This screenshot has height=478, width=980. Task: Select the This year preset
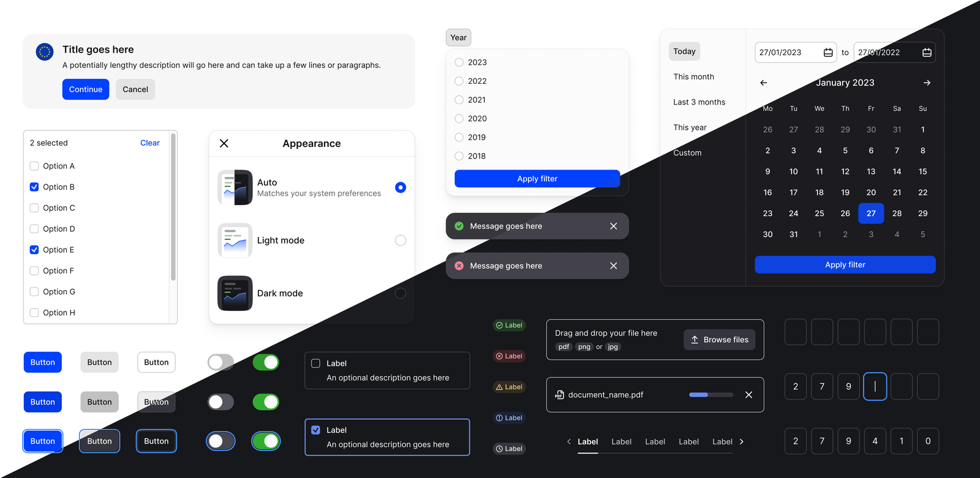[x=690, y=127]
